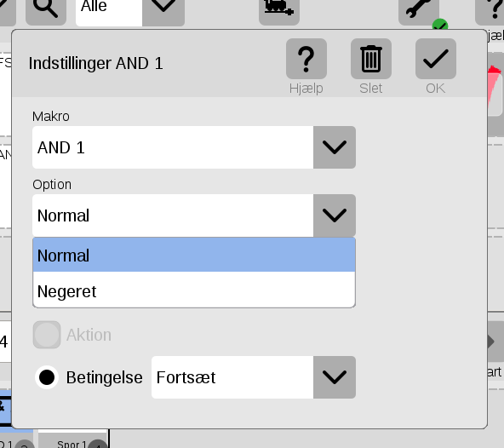
Task: Collapse the Option dropdown via its arrow
Action: [335, 215]
